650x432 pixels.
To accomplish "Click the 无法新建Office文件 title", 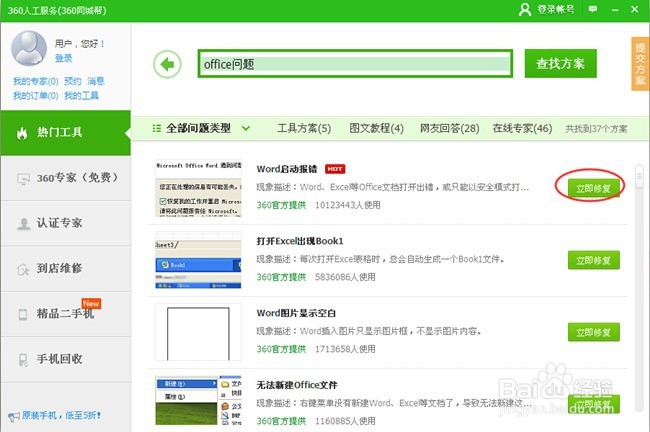I will coord(297,385).
